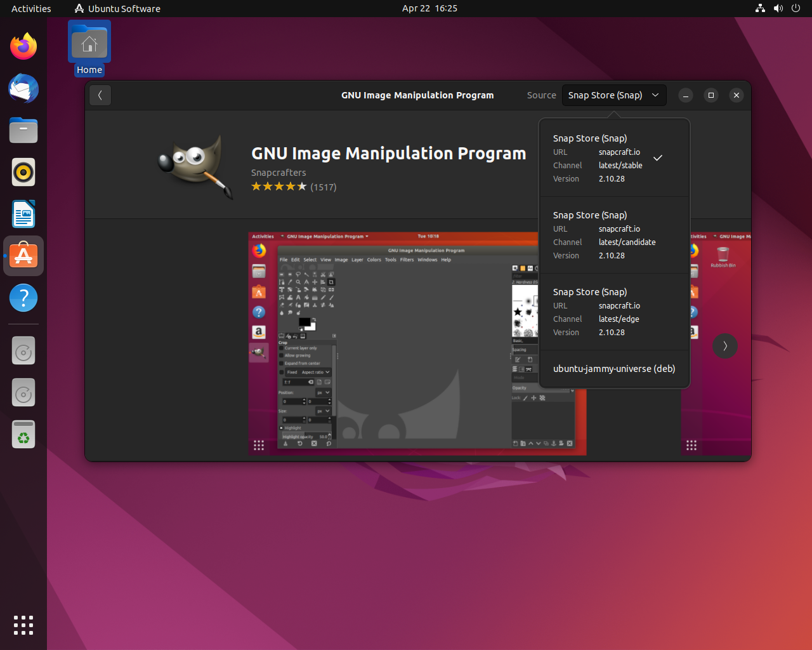Screen dimensions: 812x650
Task: Launch LibreOffice Writer from dock
Action: coord(23,214)
